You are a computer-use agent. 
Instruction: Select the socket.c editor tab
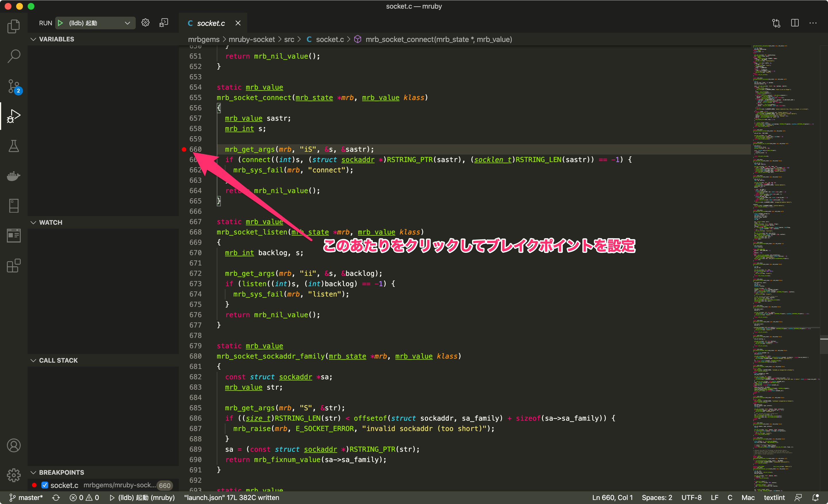[x=210, y=23]
